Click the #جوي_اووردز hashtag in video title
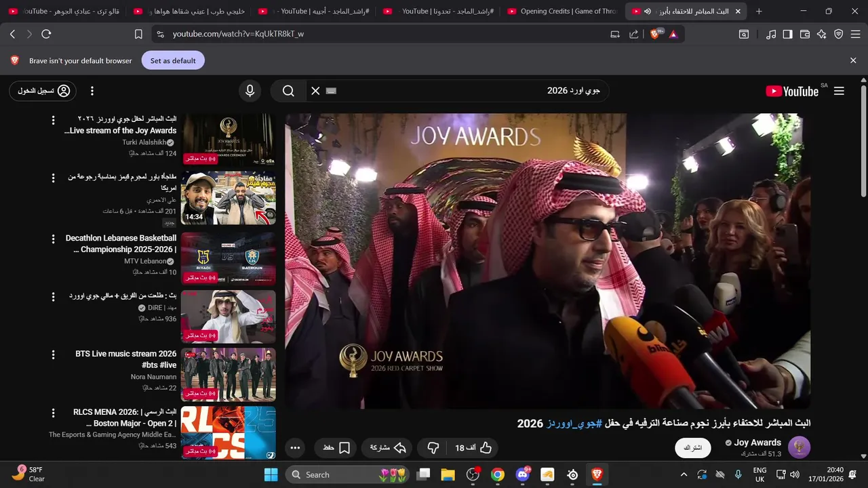 574,424
